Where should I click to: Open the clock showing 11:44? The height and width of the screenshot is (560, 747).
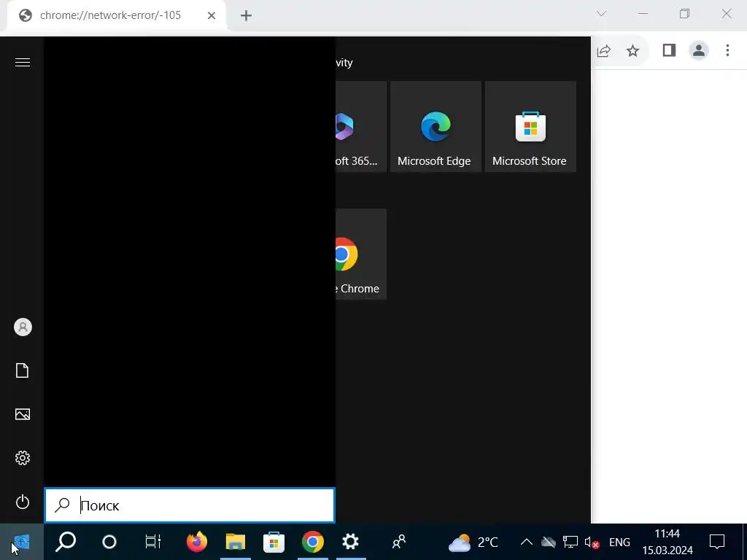click(x=667, y=542)
